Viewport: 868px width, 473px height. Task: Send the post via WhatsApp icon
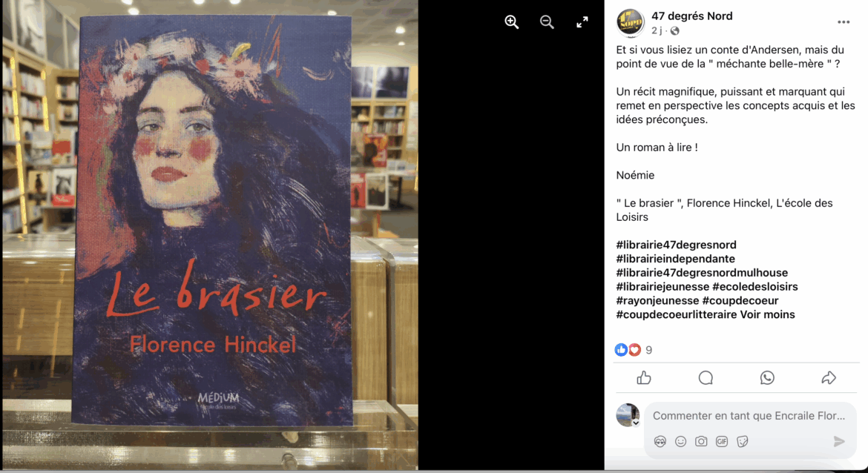click(767, 378)
